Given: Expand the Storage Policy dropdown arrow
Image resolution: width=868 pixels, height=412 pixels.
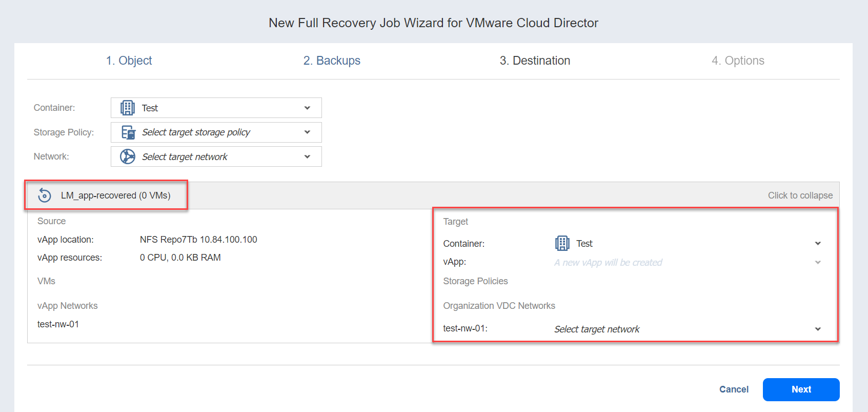Looking at the screenshot, I should 307,132.
